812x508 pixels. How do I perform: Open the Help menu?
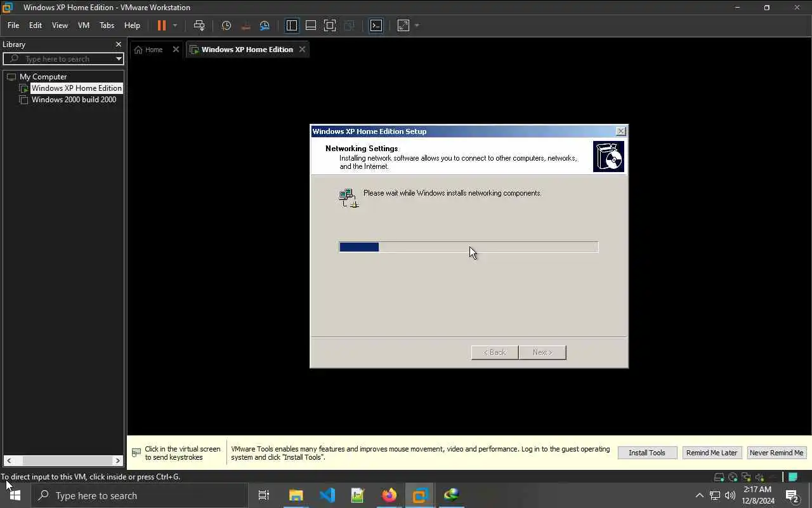coord(132,25)
